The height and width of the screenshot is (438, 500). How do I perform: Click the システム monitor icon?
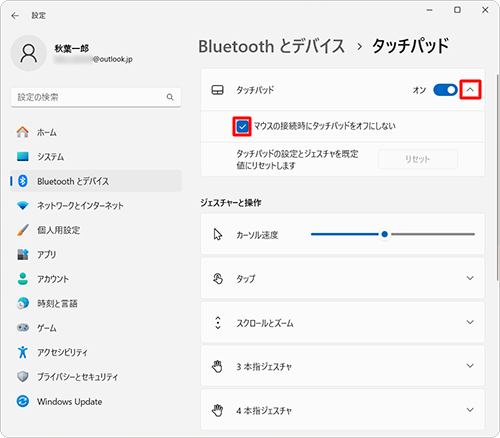coord(23,156)
